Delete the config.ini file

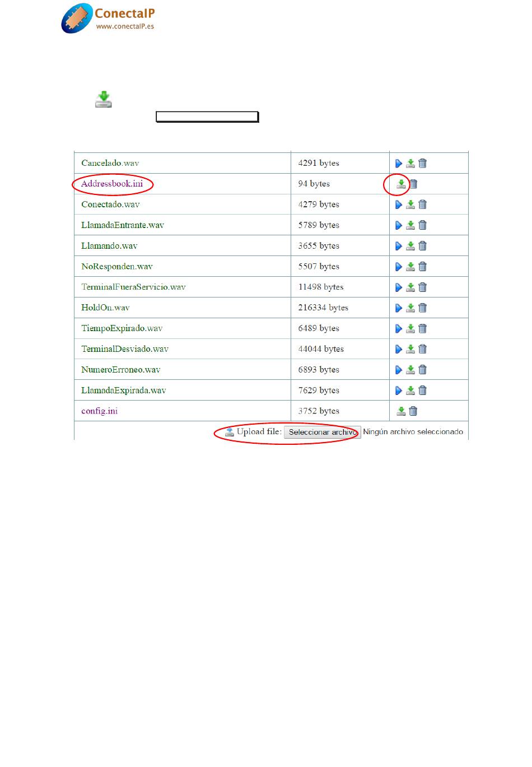tap(413, 411)
